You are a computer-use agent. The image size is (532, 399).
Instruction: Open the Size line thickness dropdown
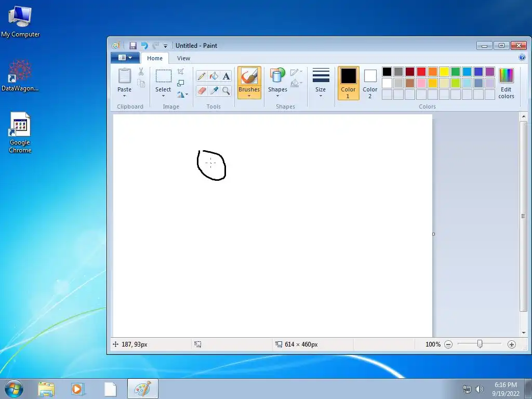tap(321, 83)
